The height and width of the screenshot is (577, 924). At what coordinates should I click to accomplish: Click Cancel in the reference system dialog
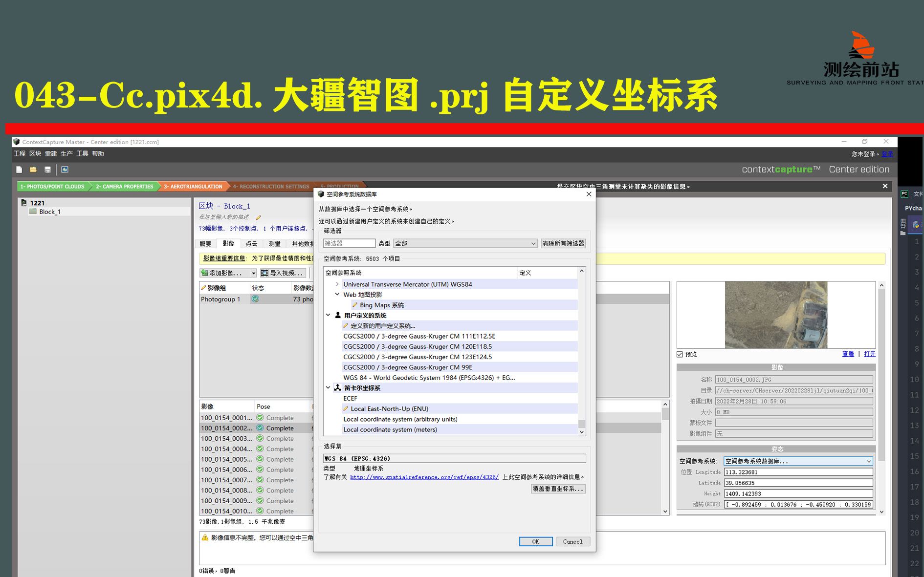pos(573,541)
